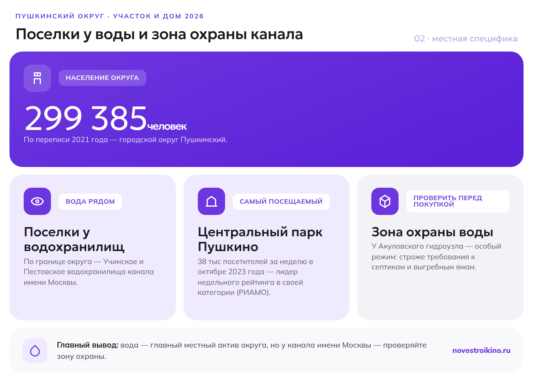This screenshot has height=392, width=533.
Task: Open the novostroikino.ru link
Action: (x=481, y=351)
